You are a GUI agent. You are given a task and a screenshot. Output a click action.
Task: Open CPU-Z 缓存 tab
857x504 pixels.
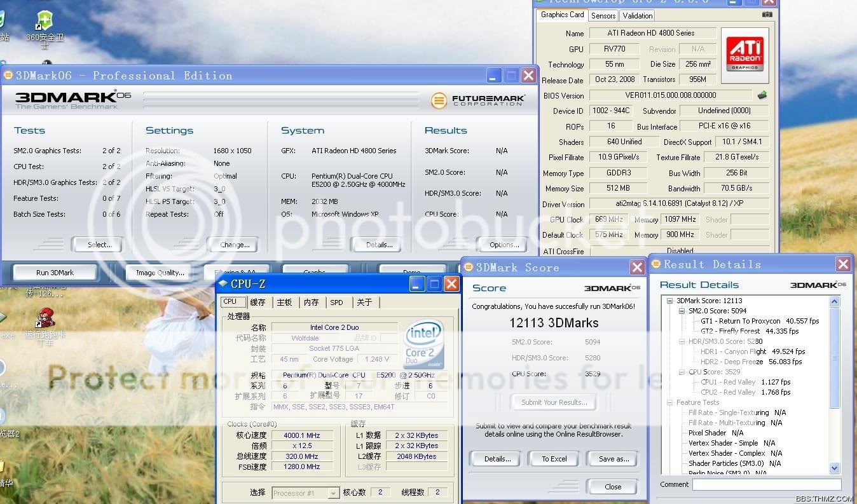pos(257,303)
